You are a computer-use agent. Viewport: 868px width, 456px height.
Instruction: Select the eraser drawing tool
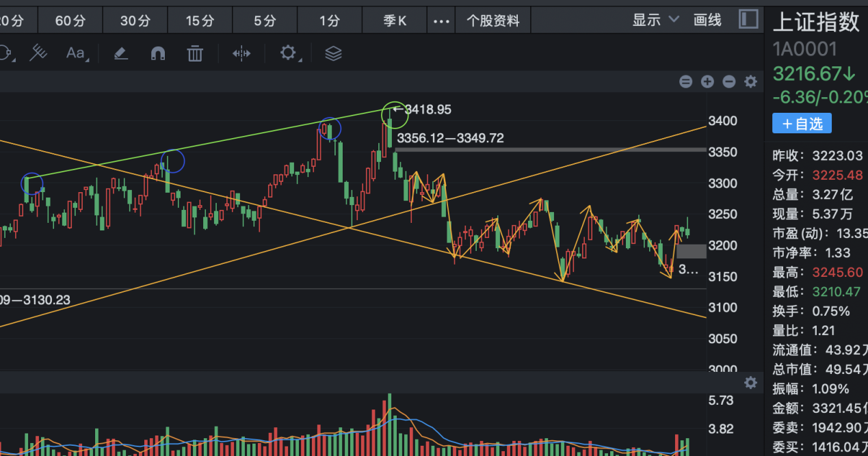[121, 53]
